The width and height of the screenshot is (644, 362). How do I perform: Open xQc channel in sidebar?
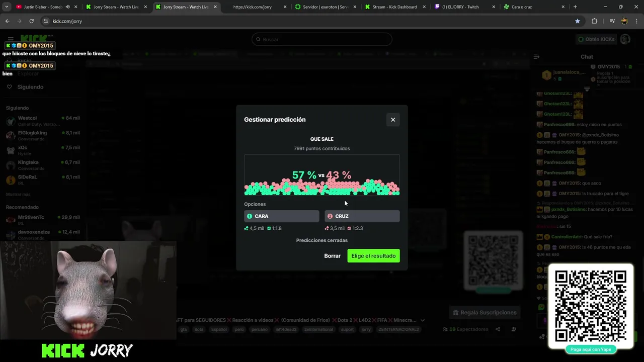coord(43,150)
